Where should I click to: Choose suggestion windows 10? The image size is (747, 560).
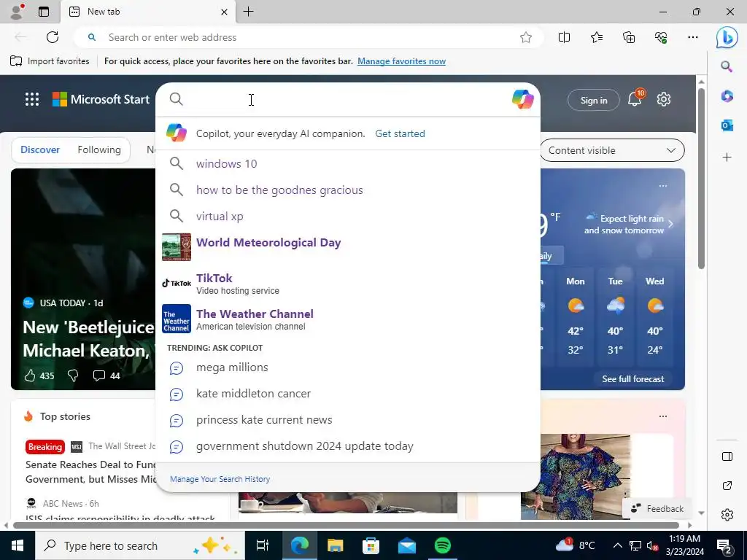point(348,164)
